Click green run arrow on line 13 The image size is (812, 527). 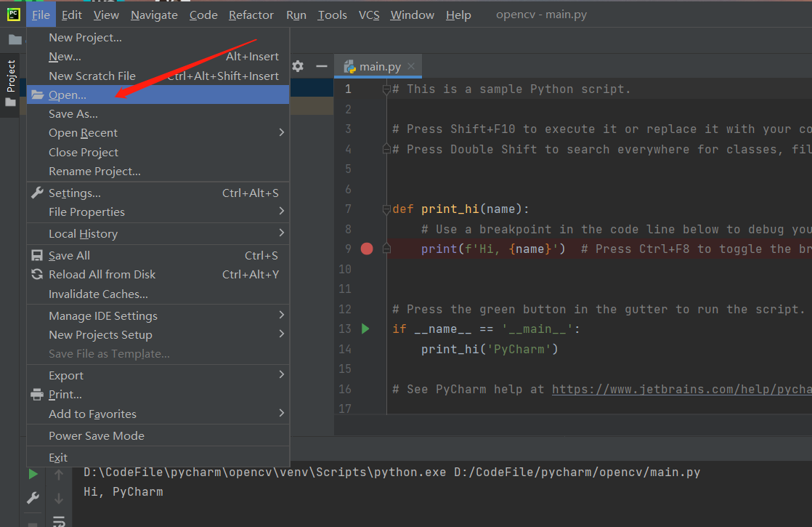(365, 329)
